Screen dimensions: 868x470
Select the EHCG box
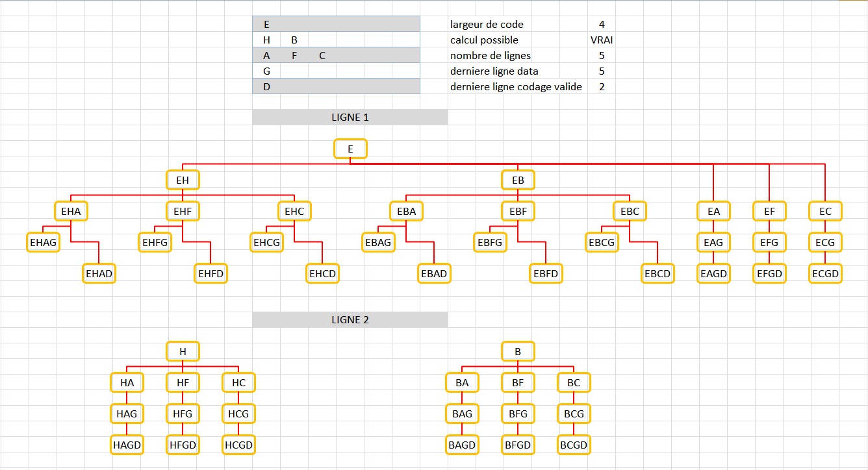(x=266, y=242)
